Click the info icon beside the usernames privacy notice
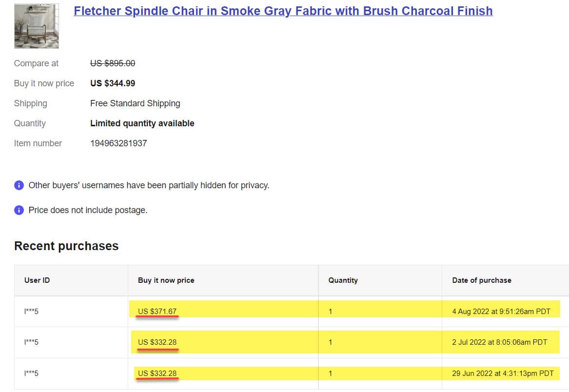569x392 pixels. click(19, 185)
